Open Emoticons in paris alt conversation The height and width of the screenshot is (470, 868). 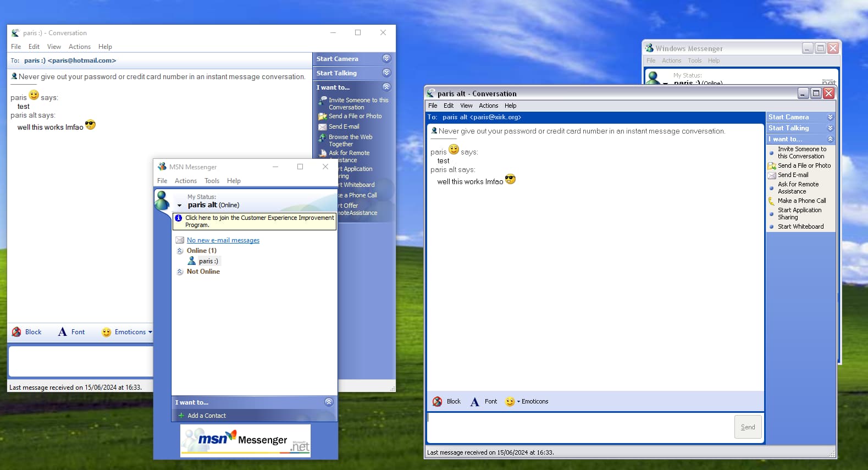(527, 401)
